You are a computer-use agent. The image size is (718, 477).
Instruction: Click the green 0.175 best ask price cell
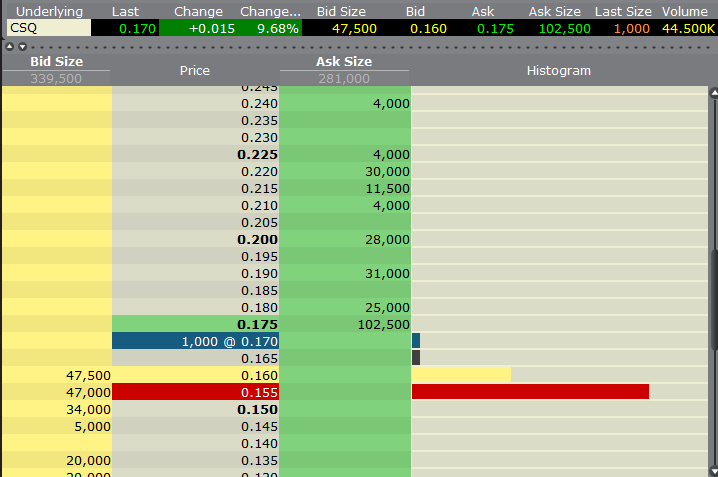pos(195,324)
